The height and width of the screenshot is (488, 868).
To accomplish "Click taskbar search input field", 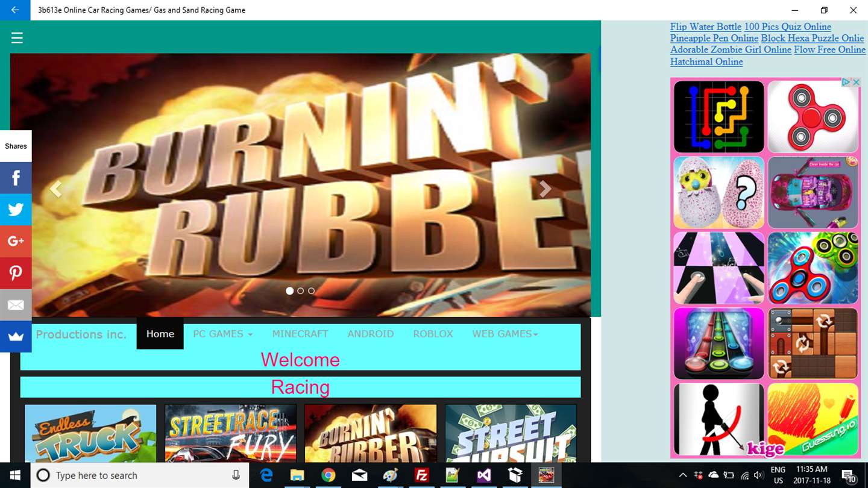I will click(139, 475).
